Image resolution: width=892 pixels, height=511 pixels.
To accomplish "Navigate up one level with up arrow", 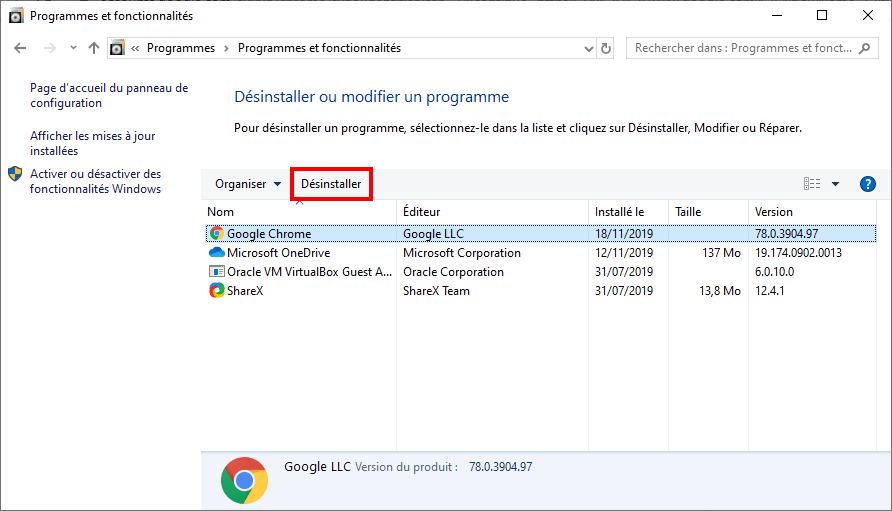I will 94,48.
